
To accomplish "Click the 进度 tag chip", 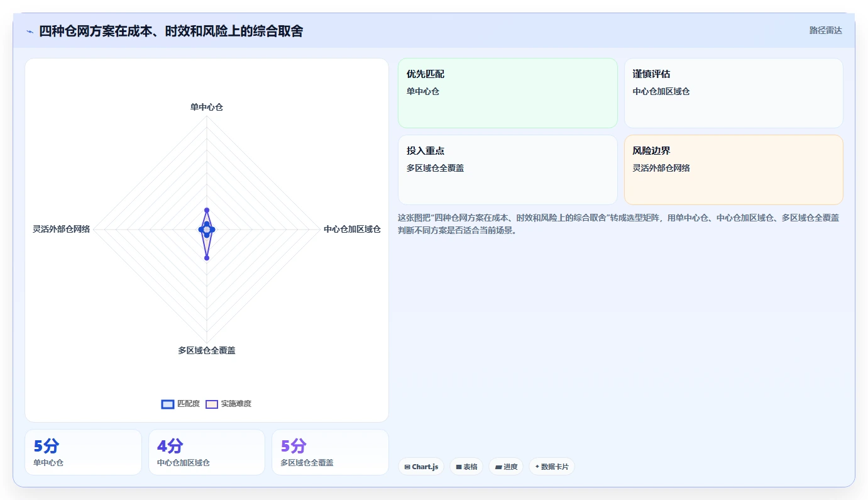I will click(506, 467).
